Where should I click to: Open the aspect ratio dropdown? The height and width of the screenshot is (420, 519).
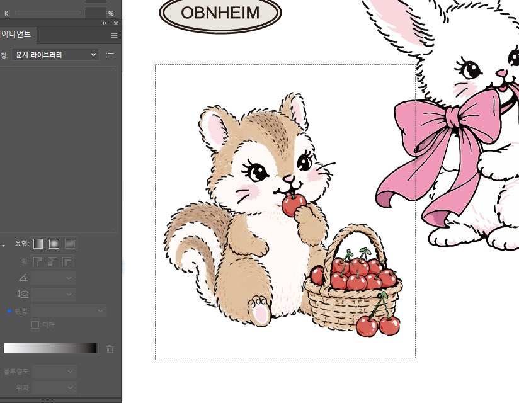pos(54,294)
